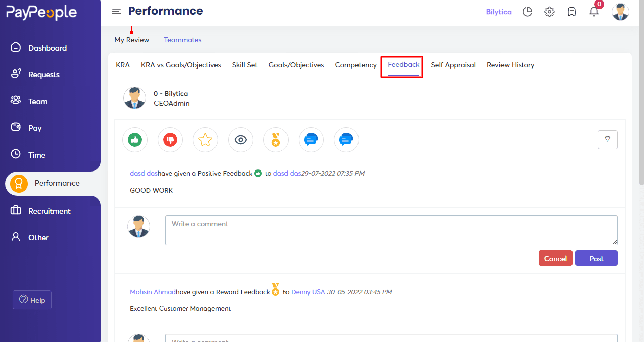Click into the first Write a comment box
644x342 pixels.
pos(391,230)
